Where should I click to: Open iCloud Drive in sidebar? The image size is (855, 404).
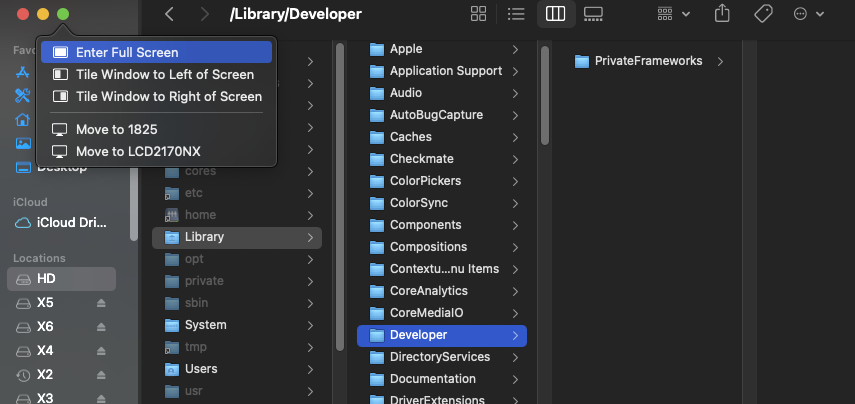click(x=70, y=223)
